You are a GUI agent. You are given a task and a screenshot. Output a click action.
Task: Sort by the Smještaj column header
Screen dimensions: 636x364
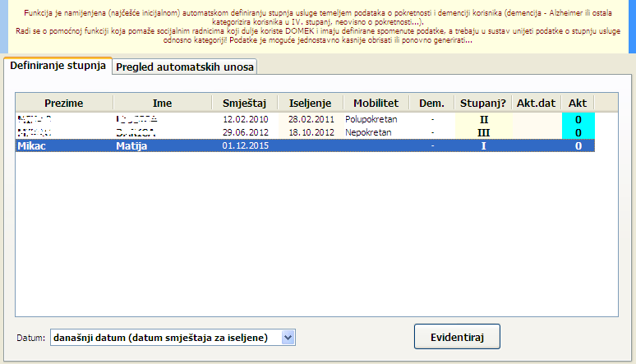click(243, 103)
